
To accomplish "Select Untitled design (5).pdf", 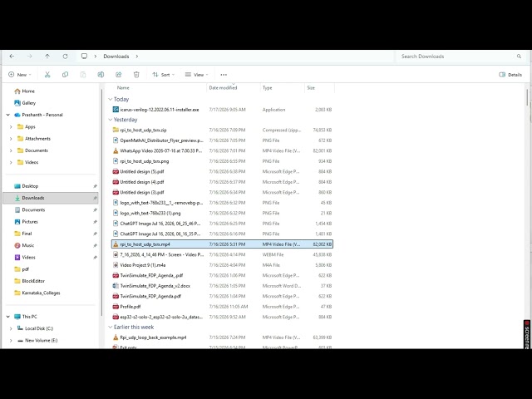I will [222, 172].
